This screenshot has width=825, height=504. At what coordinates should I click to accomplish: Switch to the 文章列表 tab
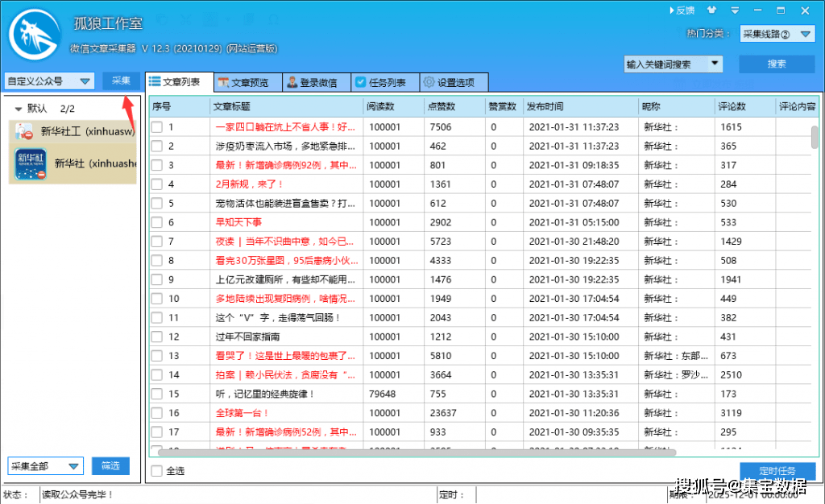(x=180, y=82)
